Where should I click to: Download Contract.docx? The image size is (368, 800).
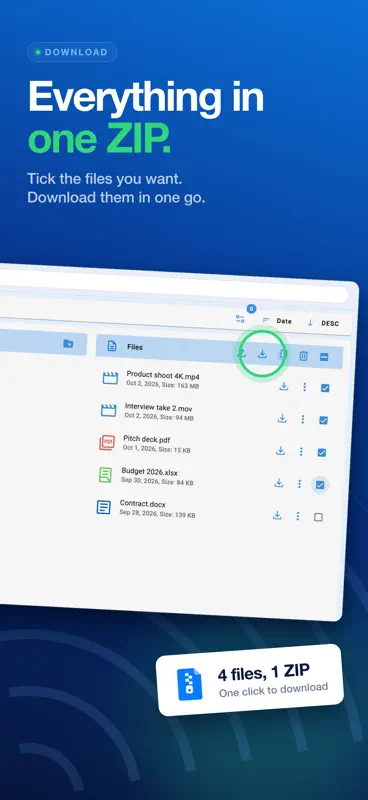[277, 515]
